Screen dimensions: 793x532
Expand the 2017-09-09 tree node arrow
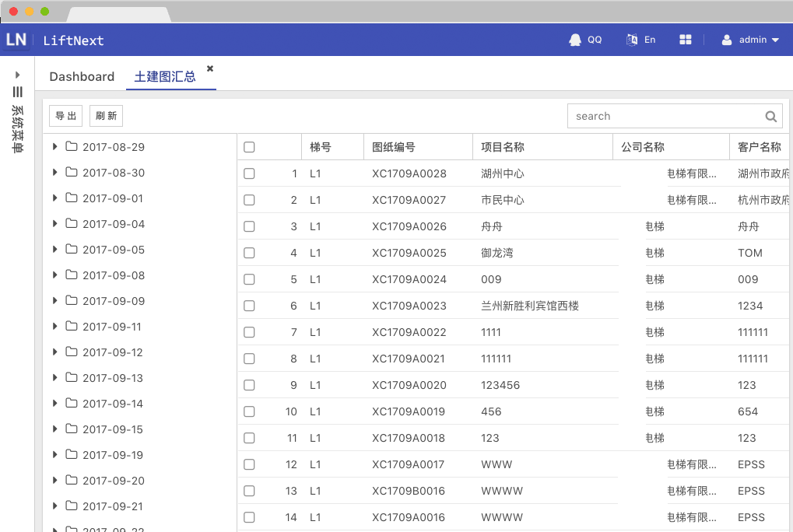(x=54, y=300)
